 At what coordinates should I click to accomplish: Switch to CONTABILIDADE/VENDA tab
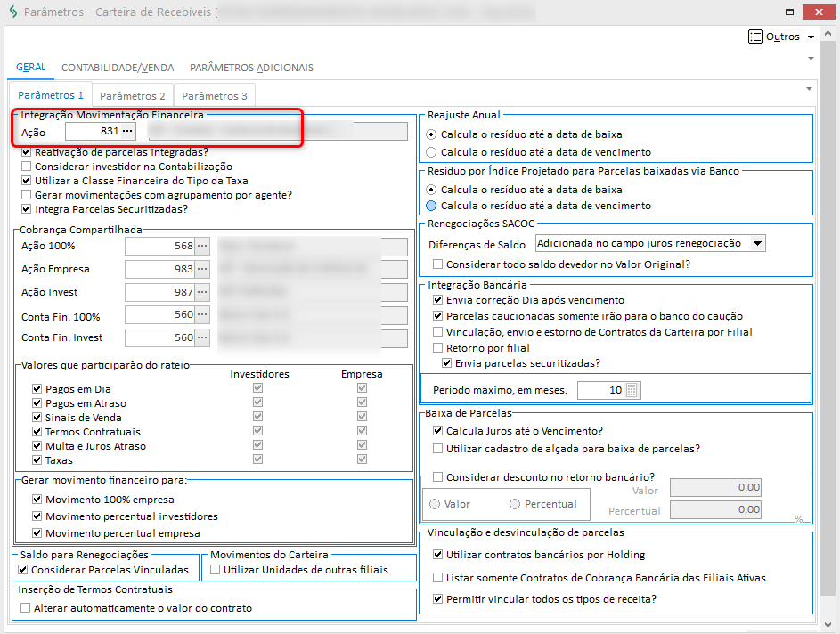[x=118, y=68]
